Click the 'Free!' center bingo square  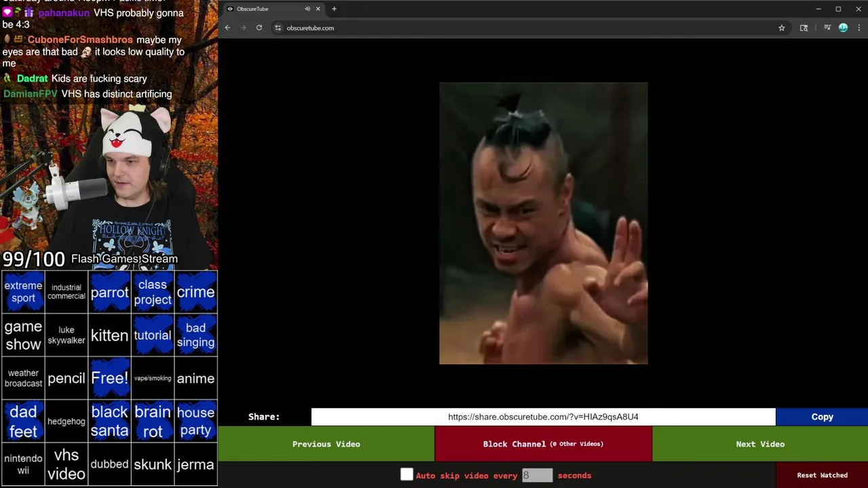(x=109, y=378)
